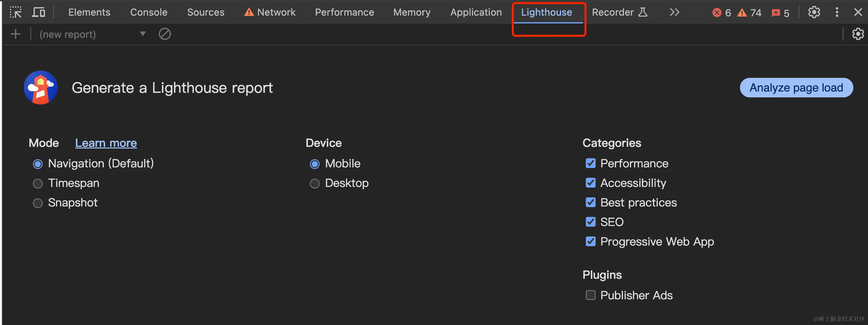Enable the Publisher Ads plugin

click(x=590, y=295)
